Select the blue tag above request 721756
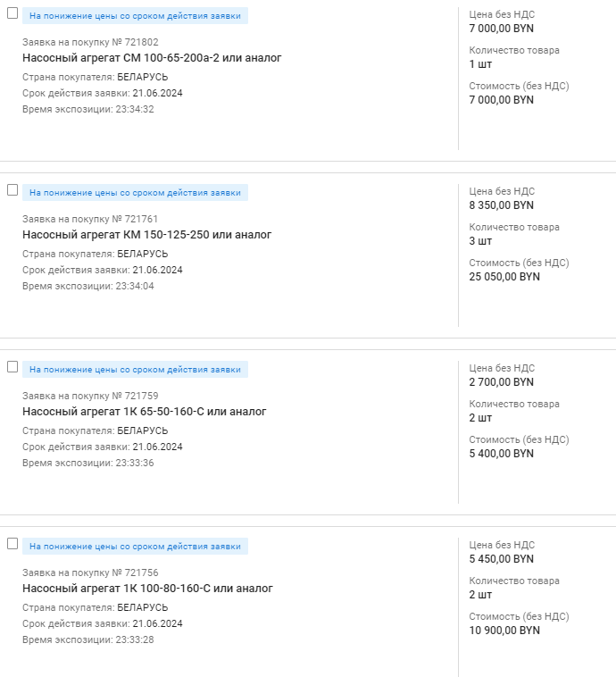This screenshot has width=616, height=677. pyautogui.click(x=135, y=547)
